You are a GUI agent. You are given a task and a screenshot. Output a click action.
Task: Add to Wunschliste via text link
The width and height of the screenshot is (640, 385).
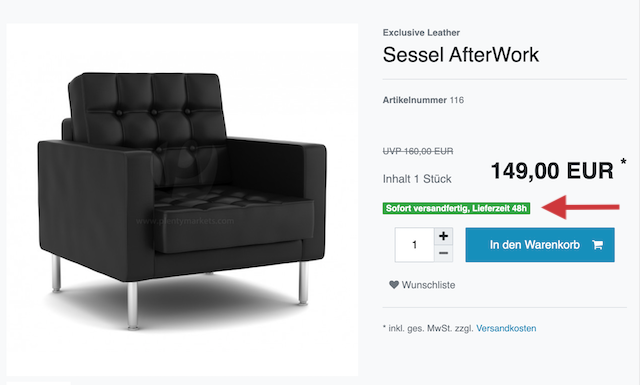(x=428, y=285)
